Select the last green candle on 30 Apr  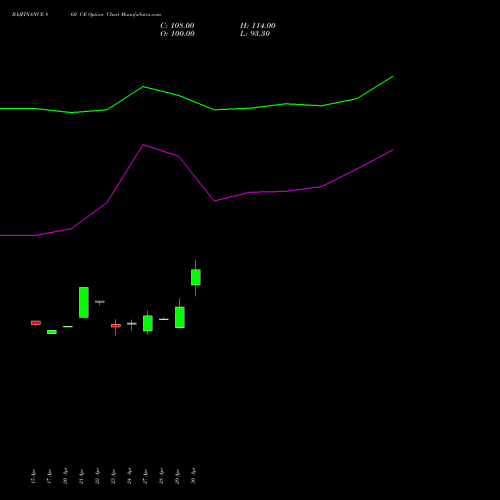pyautogui.click(x=196, y=277)
